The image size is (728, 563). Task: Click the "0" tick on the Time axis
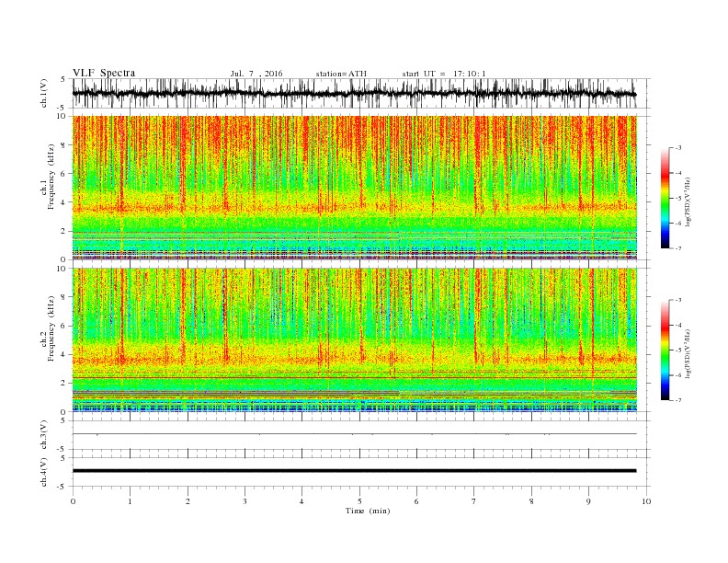(73, 501)
